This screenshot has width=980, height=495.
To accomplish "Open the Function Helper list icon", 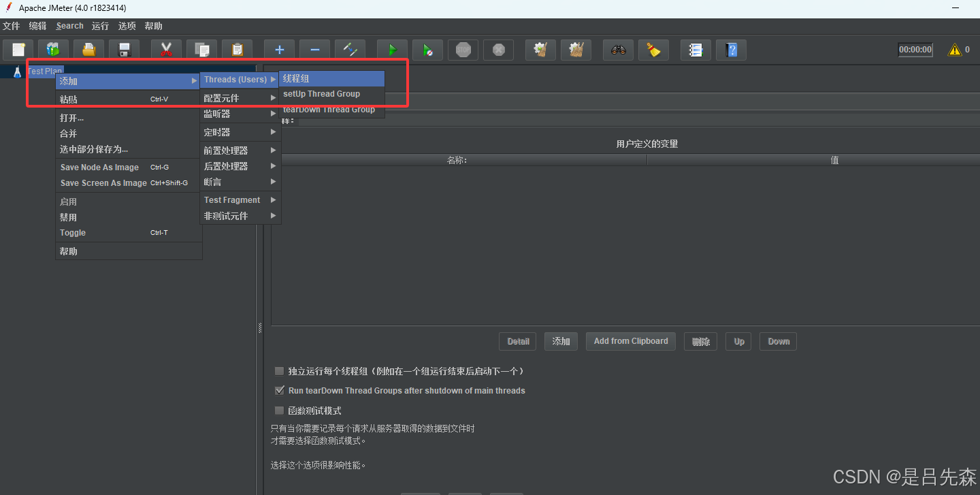I will 696,50.
